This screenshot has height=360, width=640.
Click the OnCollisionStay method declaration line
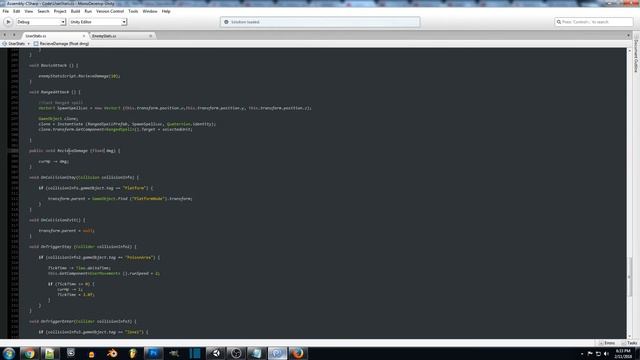click(x=84, y=178)
